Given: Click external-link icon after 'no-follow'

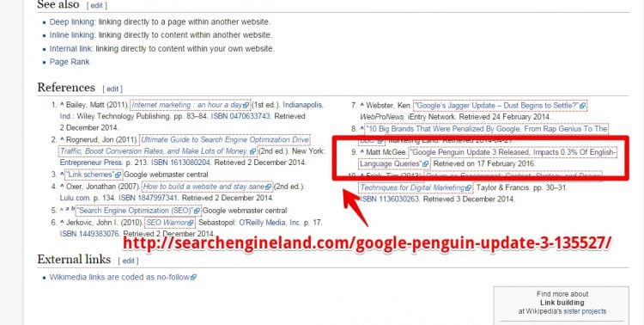Looking at the screenshot, I should click(193, 277).
